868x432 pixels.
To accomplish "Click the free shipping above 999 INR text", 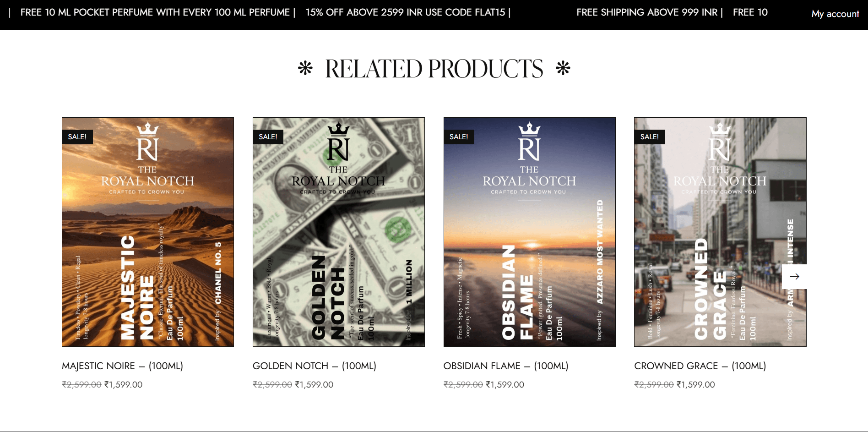I will pos(647,12).
